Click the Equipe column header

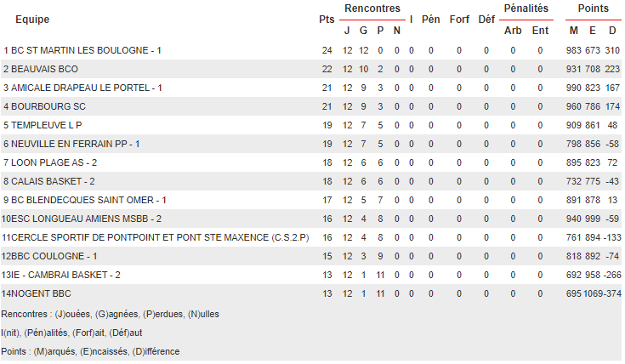point(32,19)
